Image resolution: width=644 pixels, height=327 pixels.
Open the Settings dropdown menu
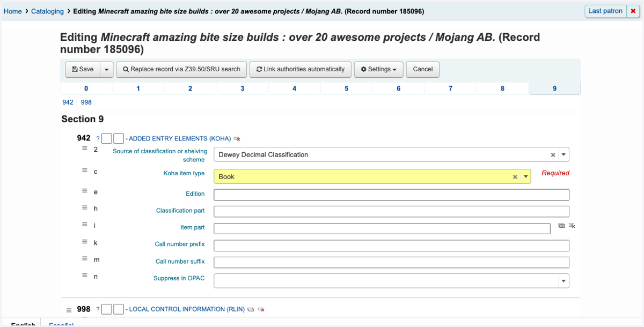(x=379, y=70)
